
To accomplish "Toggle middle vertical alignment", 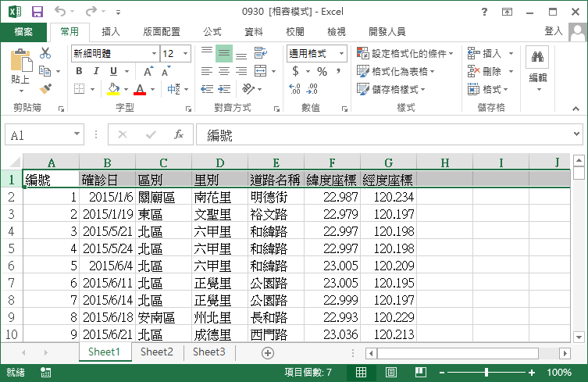I will 224,53.
